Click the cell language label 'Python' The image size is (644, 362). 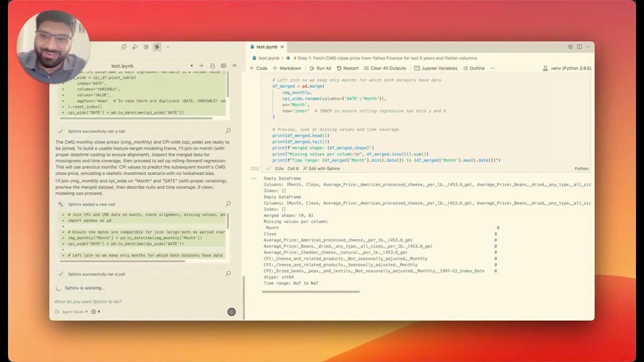(x=582, y=168)
